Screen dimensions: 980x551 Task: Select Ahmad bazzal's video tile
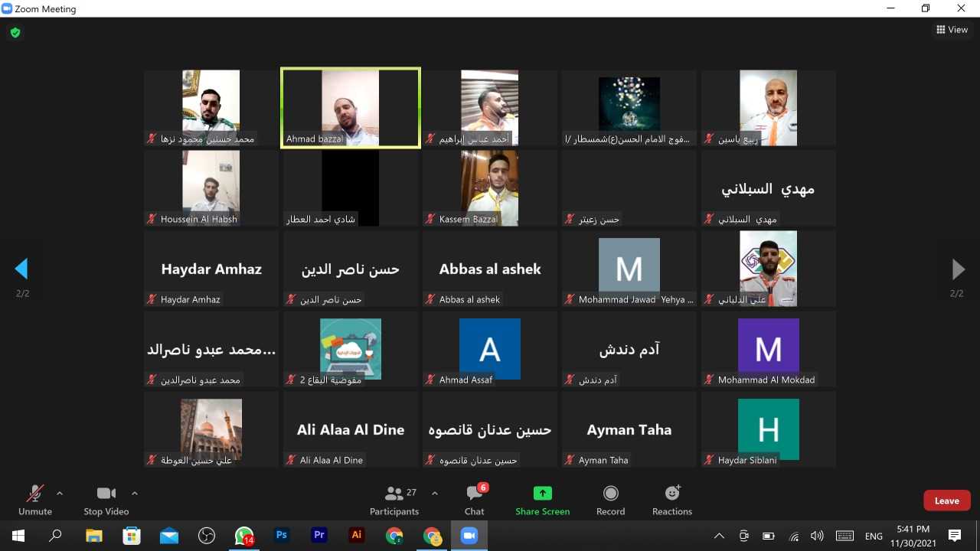point(351,108)
